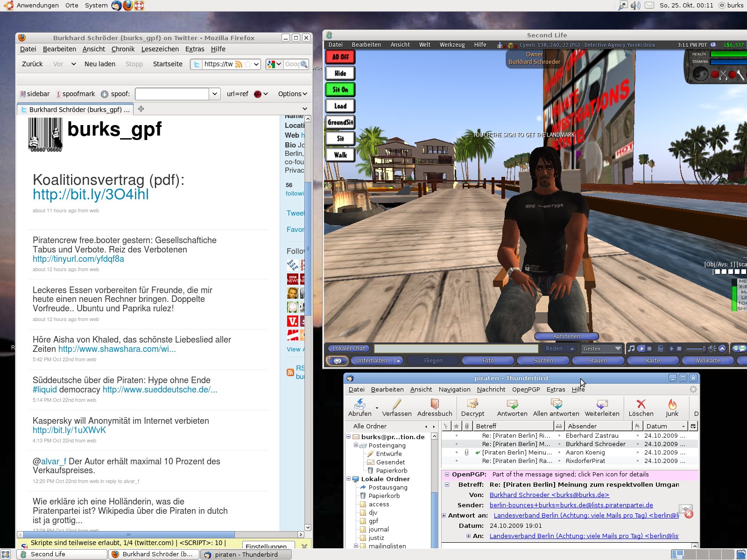The height and width of the screenshot is (560, 747).
Task: Toggle Hide button in Second Life HUD
Action: pyautogui.click(x=340, y=73)
